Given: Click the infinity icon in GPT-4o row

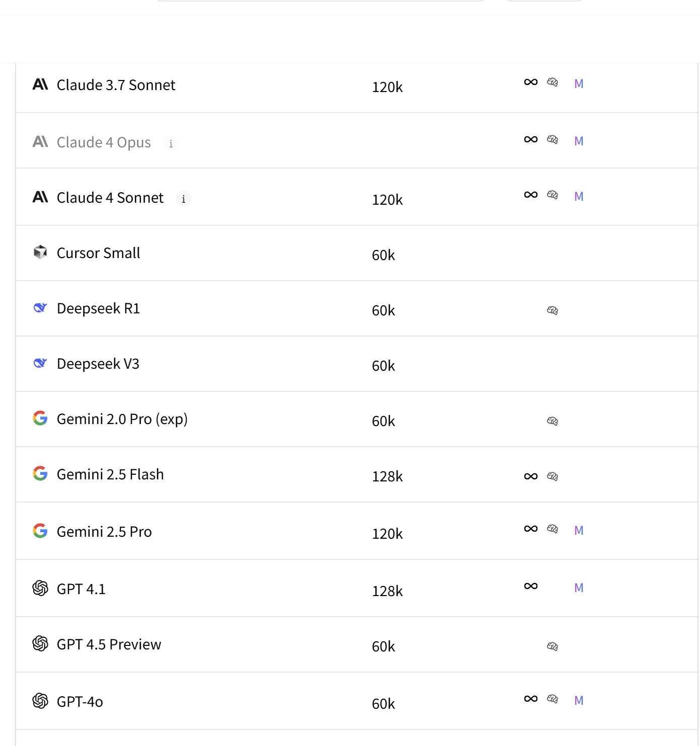Looking at the screenshot, I should (531, 699).
